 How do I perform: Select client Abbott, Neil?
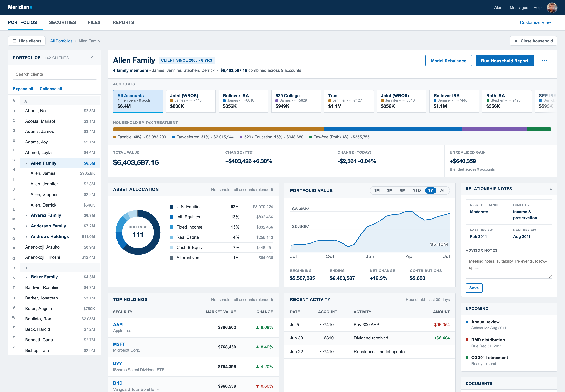pos(60,111)
